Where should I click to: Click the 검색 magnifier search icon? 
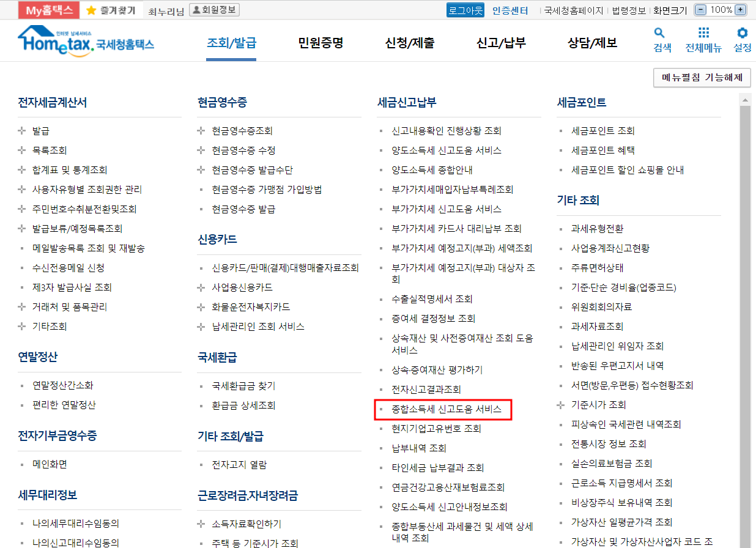coord(659,34)
